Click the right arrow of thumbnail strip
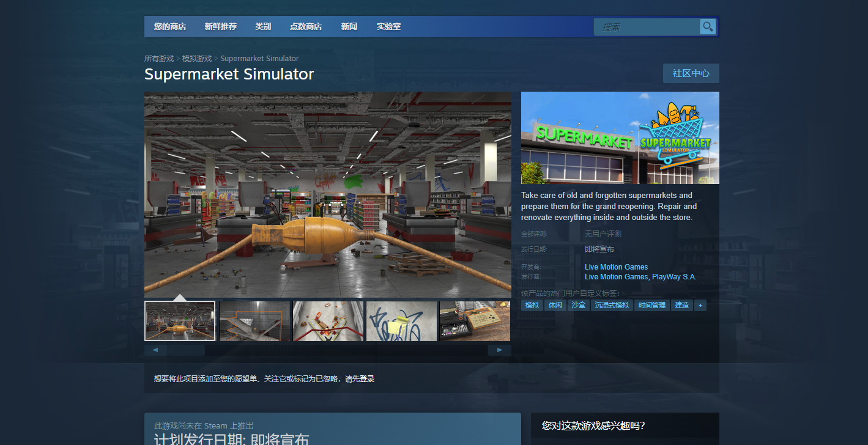Viewport: 868px width, 445px height. pyautogui.click(x=500, y=350)
